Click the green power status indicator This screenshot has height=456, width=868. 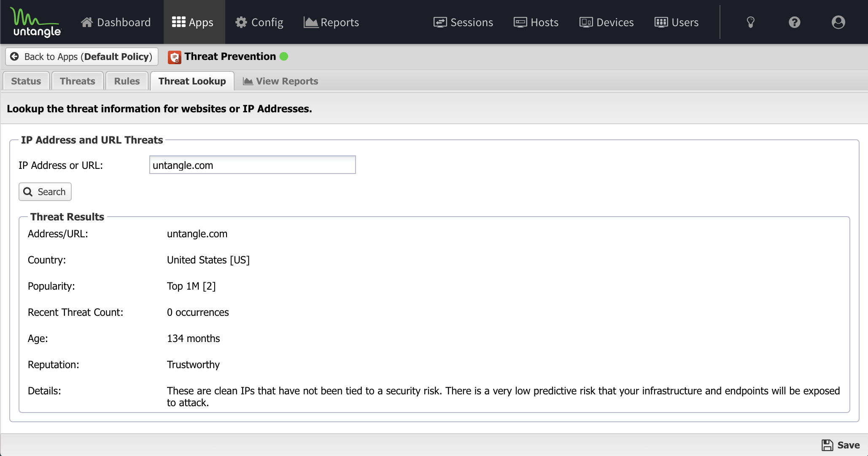[x=284, y=57]
